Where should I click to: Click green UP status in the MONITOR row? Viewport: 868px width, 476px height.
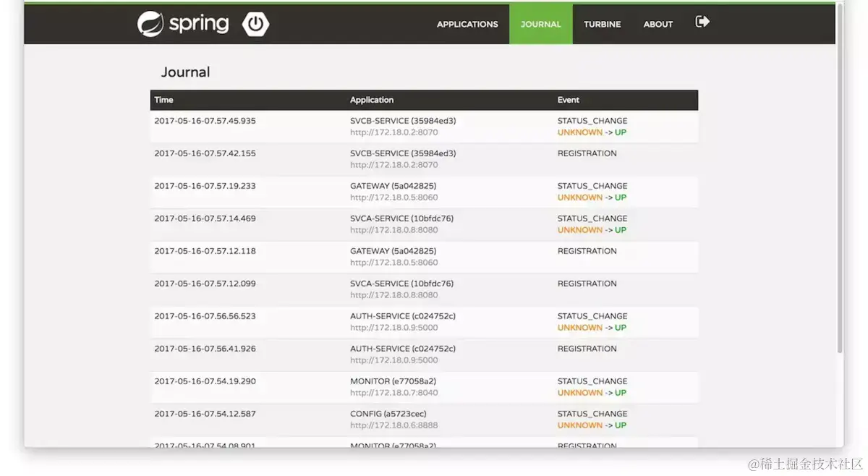(x=621, y=393)
